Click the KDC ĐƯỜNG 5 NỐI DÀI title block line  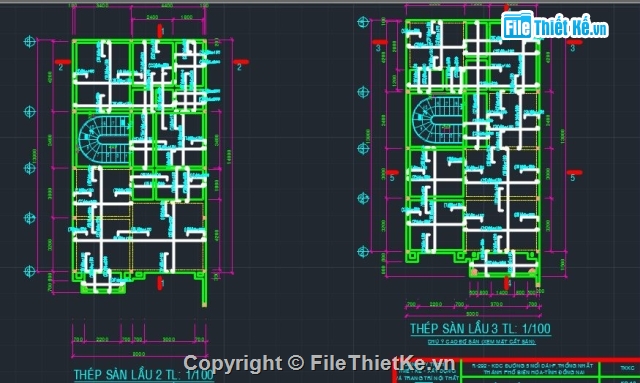[x=532, y=366]
